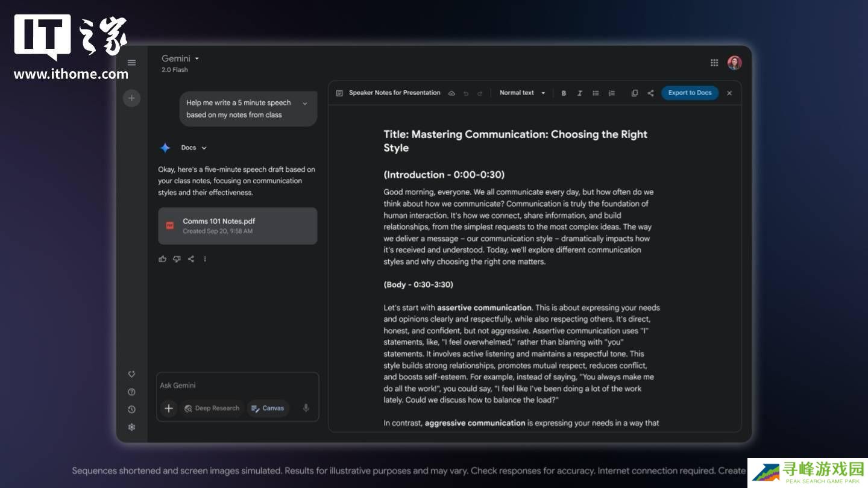Click the bold assertive communication text
Image resolution: width=868 pixels, height=488 pixels.
pyautogui.click(x=484, y=307)
